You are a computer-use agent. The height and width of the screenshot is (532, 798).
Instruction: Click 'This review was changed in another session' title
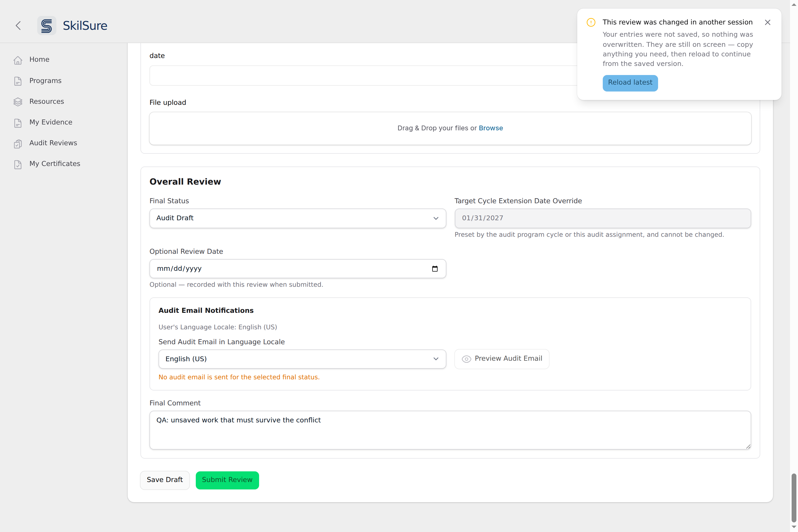pyautogui.click(x=677, y=22)
